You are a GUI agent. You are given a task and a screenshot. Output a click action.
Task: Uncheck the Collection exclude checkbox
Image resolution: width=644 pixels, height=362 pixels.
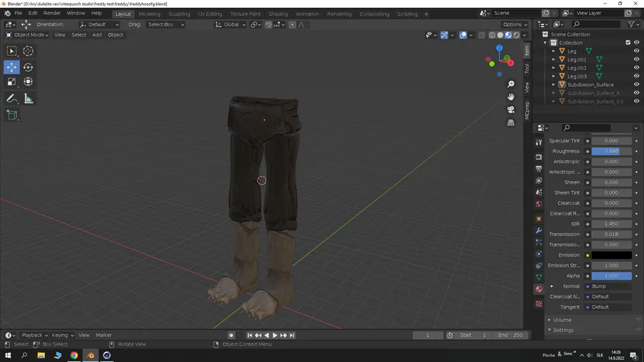coord(628,42)
